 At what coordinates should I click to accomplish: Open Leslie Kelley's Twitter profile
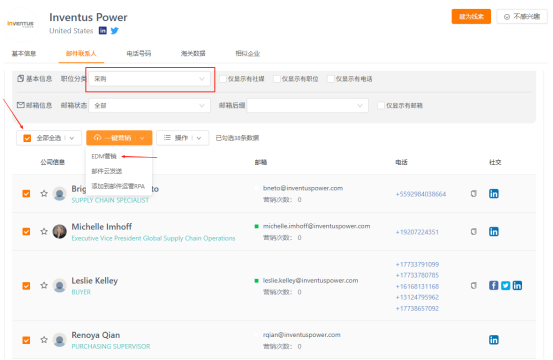(x=505, y=286)
